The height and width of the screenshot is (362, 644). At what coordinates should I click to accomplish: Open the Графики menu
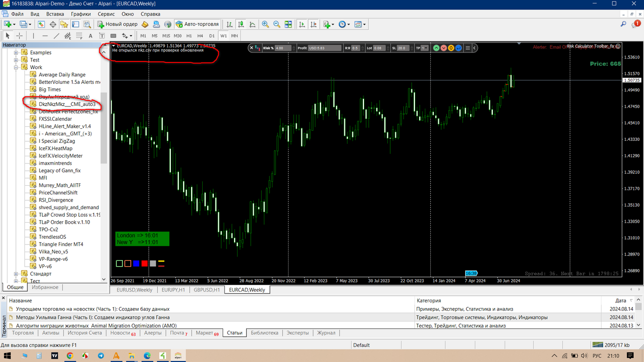click(x=81, y=14)
